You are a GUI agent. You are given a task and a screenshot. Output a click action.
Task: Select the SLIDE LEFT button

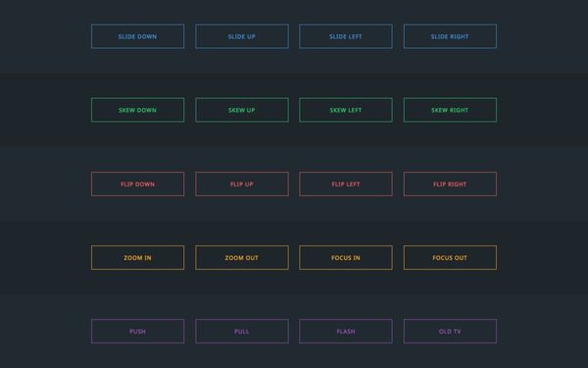tap(346, 36)
